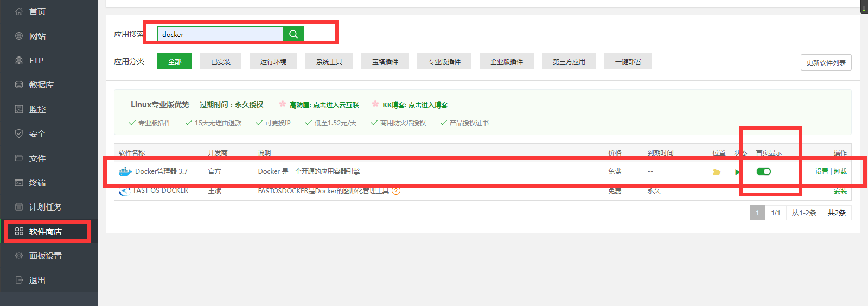
Task: Toggle Docker manager homepage display switch
Action: [x=764, y=171]
